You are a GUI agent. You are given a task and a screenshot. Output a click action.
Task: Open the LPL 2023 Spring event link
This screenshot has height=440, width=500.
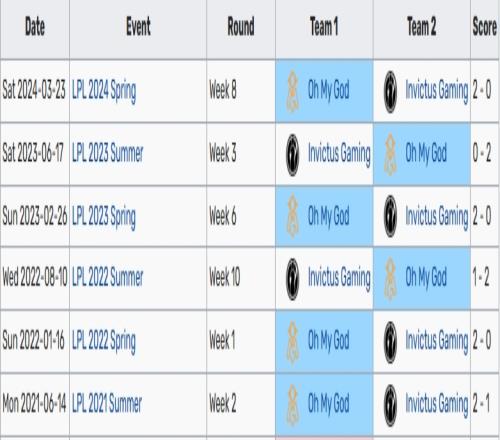click(104, 217)
